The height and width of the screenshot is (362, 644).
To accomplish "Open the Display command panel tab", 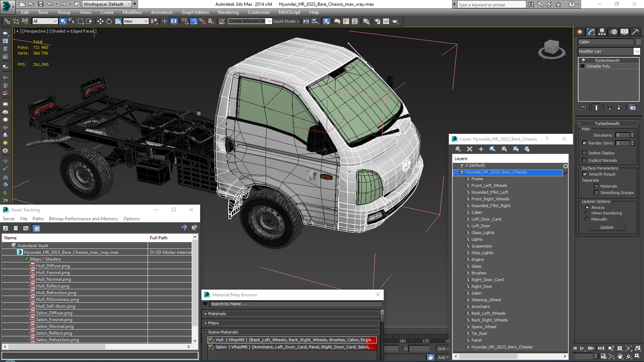I will point(624,32).
